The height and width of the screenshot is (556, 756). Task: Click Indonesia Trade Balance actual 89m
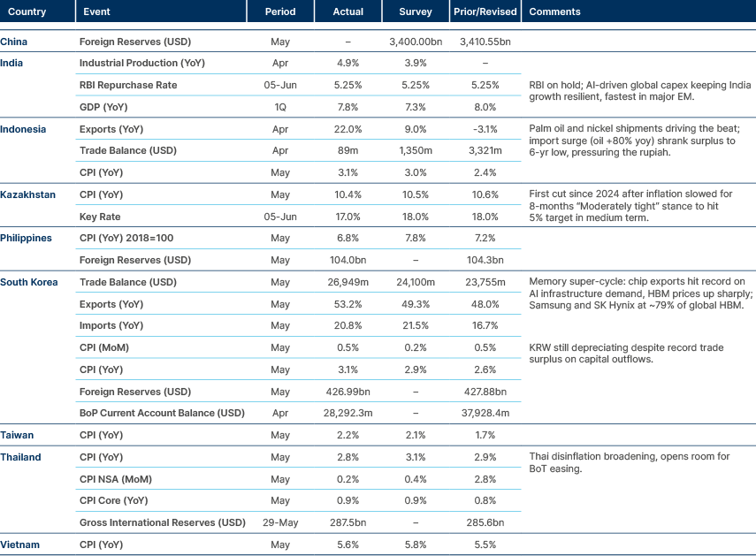(x=347, y=150)
